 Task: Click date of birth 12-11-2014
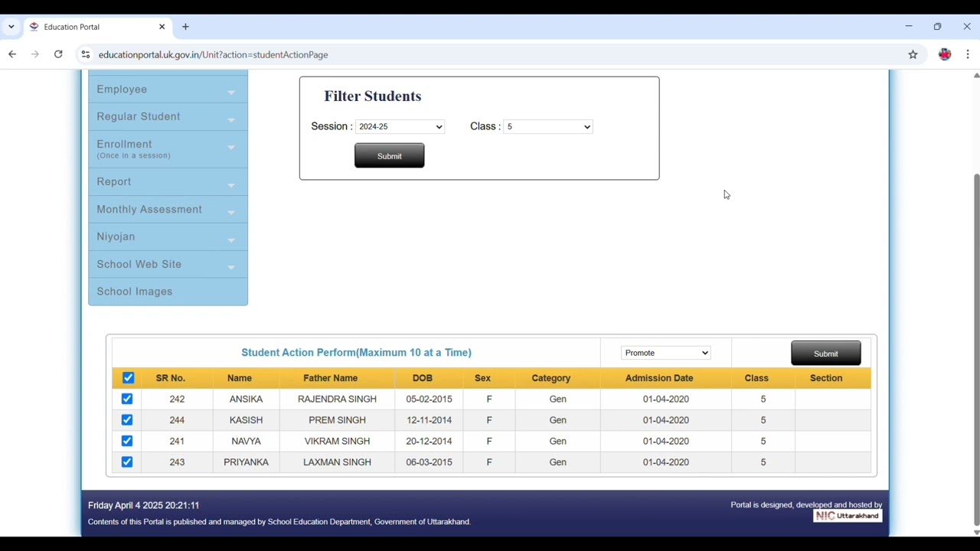coord(429,420)
